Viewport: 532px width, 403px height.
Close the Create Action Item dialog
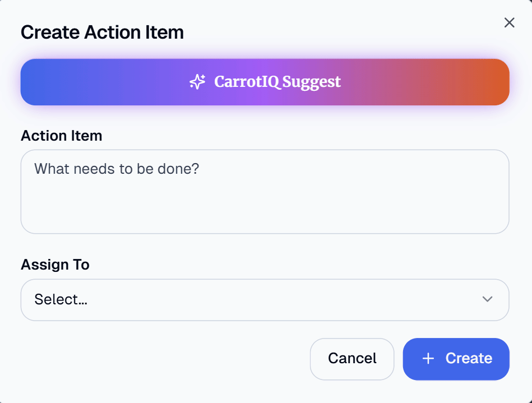[509, 22]
